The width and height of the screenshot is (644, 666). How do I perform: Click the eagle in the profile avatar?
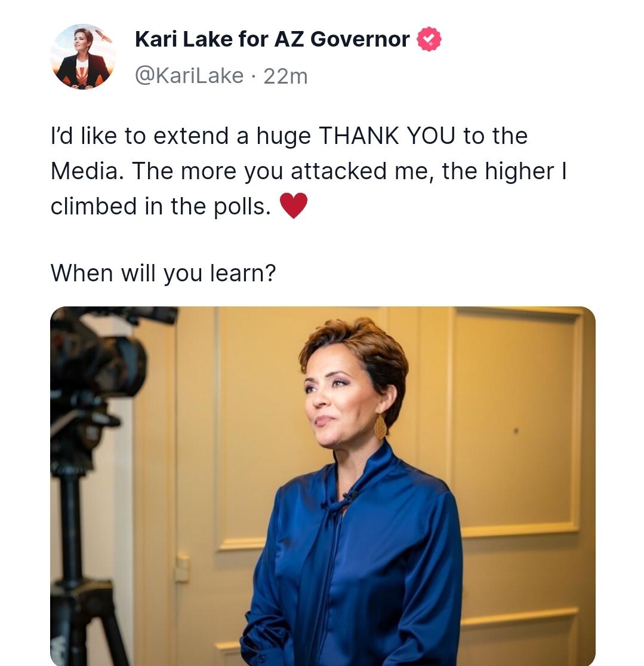coord(103,36)
